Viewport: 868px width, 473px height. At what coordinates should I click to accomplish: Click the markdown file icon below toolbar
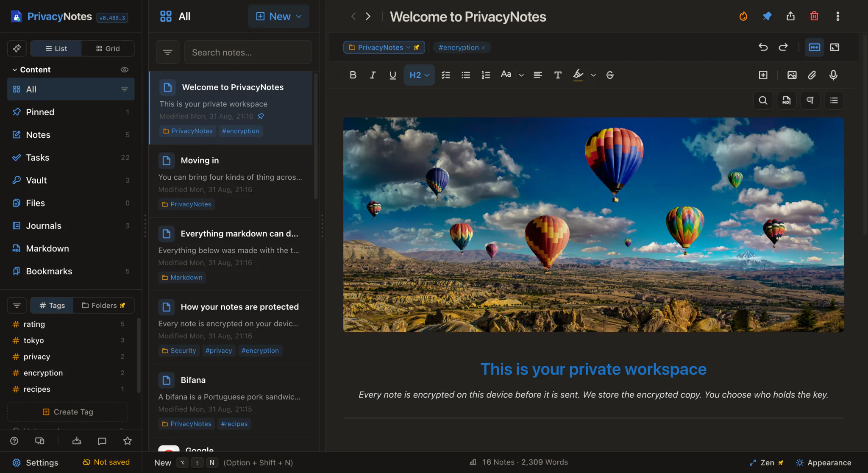tap(787, 100)
